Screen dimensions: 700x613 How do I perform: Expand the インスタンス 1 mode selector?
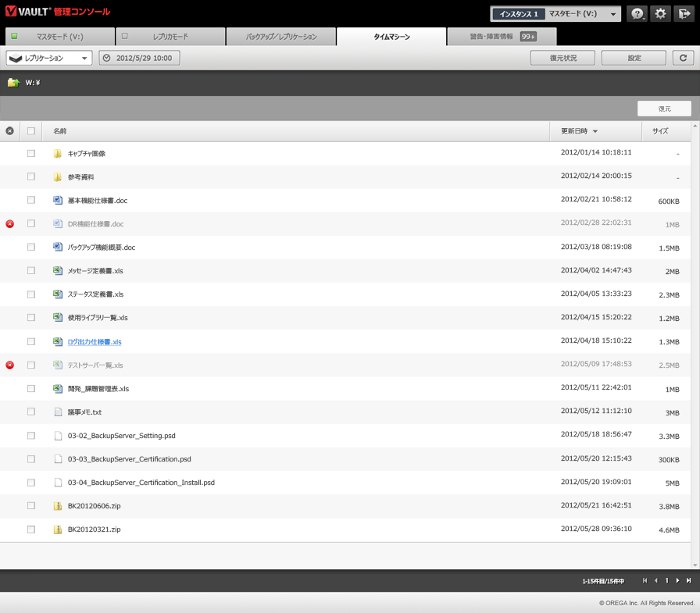coord(555,14)
